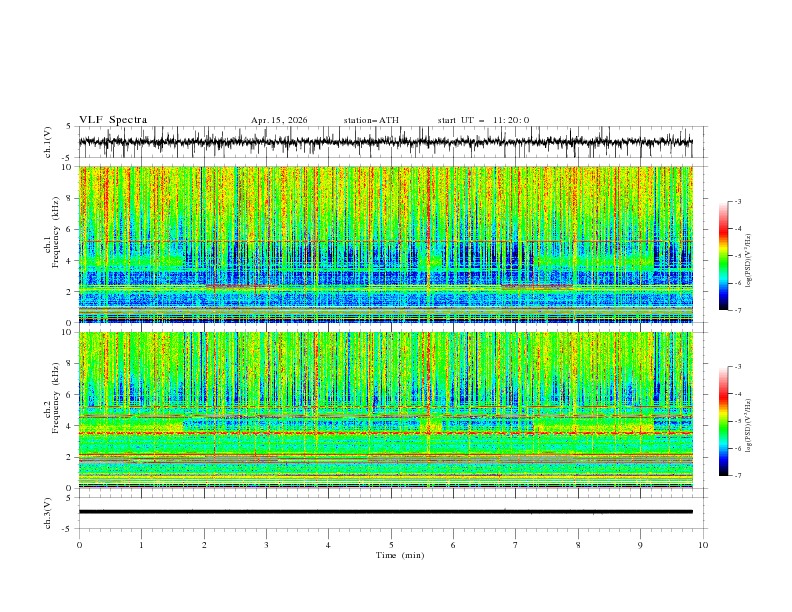Select the "Apr. 15, 2026" date text
The width and height of the screenshot is (792, 612).
point(279,120)
